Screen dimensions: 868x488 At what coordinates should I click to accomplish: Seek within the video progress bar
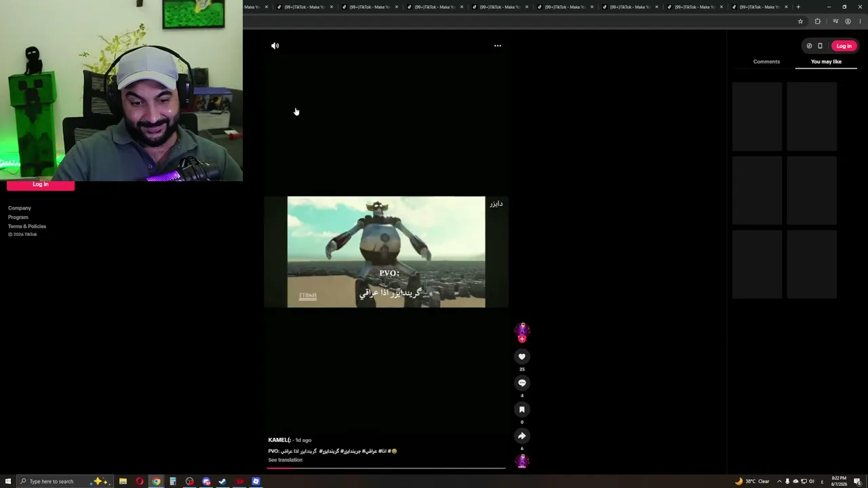[x=386, y=468]
